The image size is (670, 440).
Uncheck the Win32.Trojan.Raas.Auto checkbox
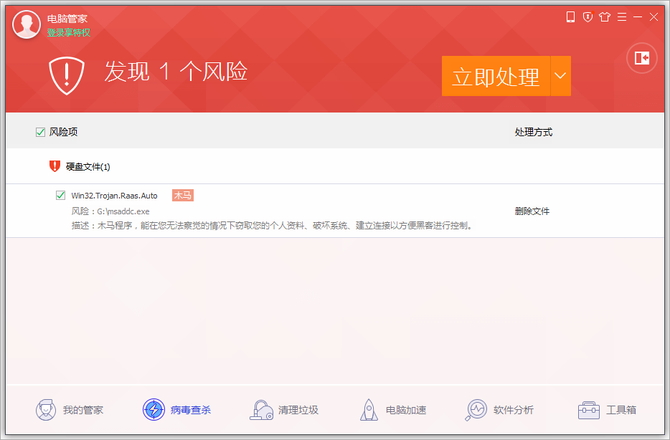point(61,195)
